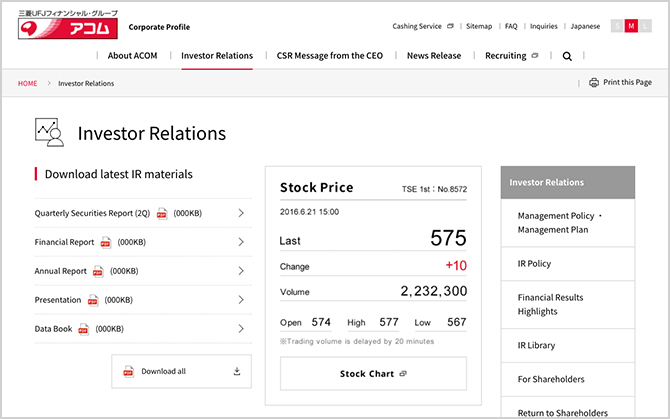Viewport: 670px width, 419px height.
Task: Click PDF icon next to Annual Report
Action: [98, 271]
